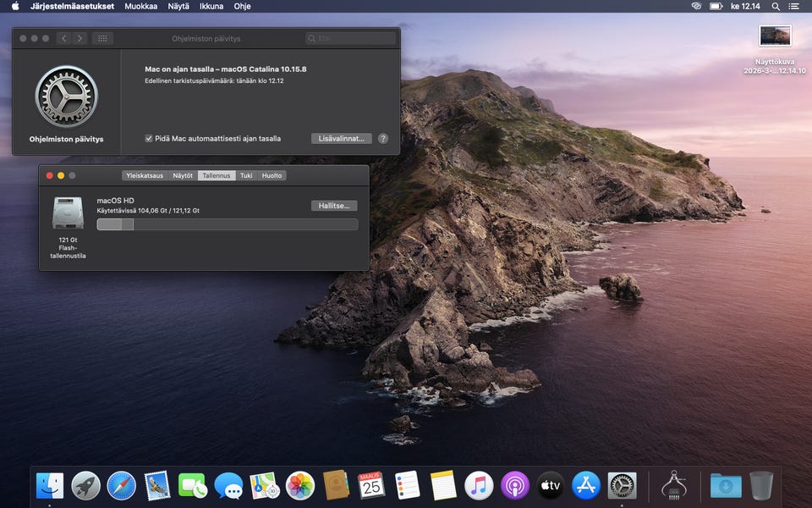
Task: Expand the Downloads stack in Dock
Action: 726,485
